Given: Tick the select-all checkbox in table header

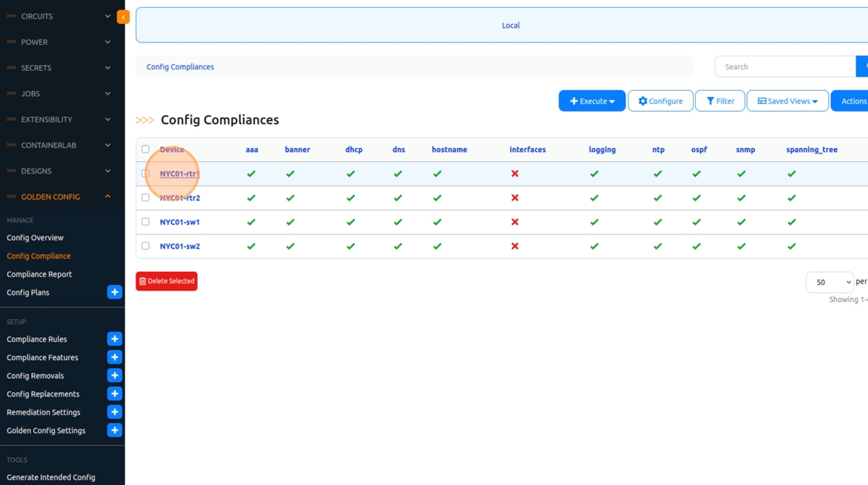Looking at the screenshot, I should click(x=146, y=149).
